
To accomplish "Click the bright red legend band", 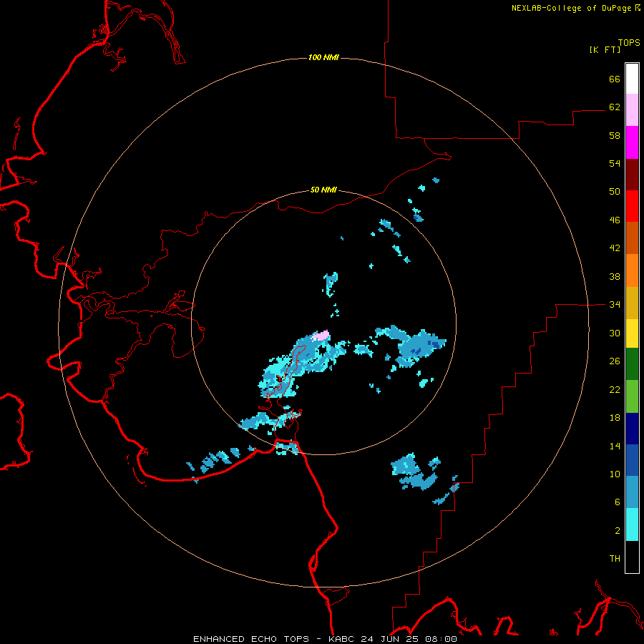I will [x=632, y=206].
